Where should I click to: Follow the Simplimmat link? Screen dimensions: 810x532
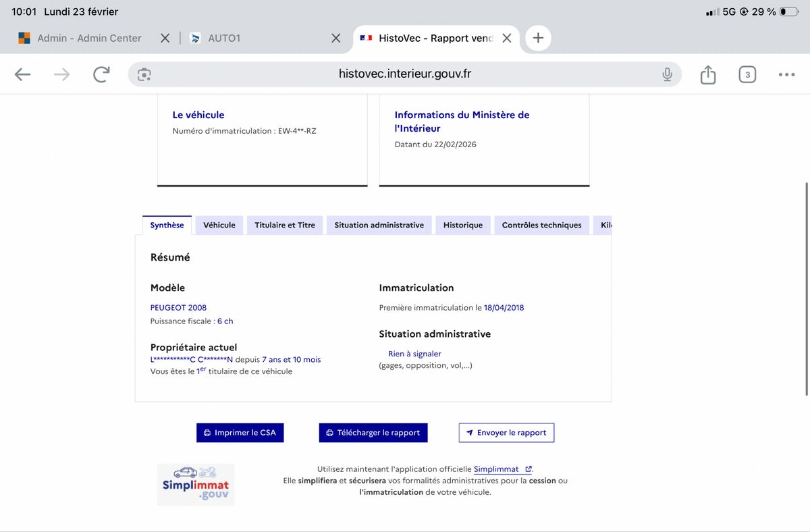point(497,469)
